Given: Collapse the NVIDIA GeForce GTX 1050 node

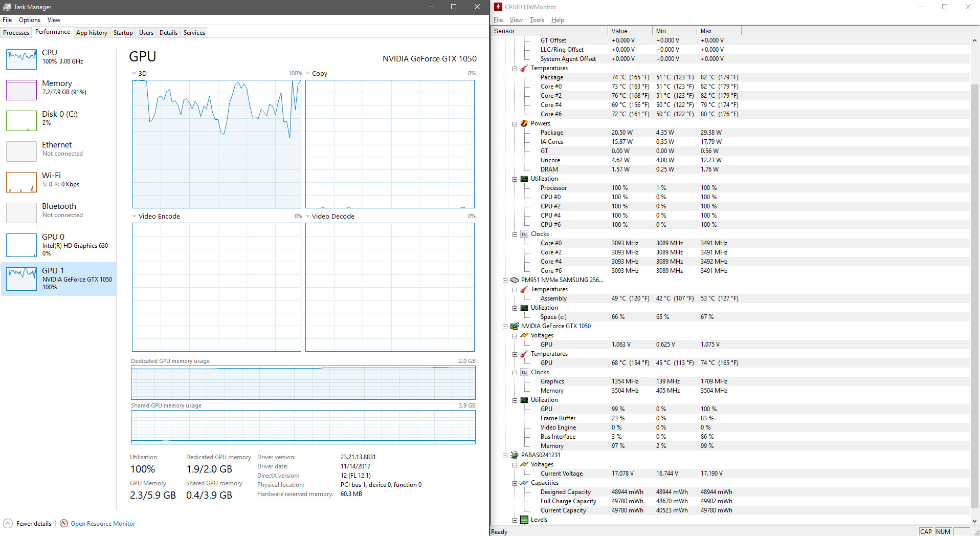Looking at the screenshot, I should coord(505,326).
